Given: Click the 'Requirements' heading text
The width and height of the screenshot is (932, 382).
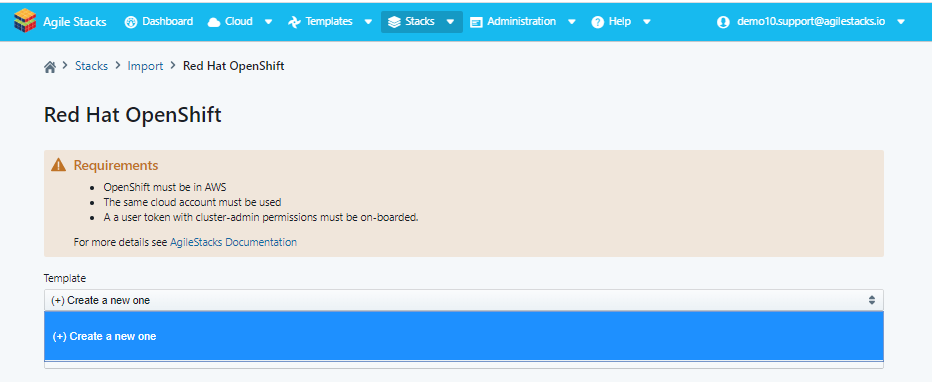Looking at the screenshot, I should click(116, 165).
